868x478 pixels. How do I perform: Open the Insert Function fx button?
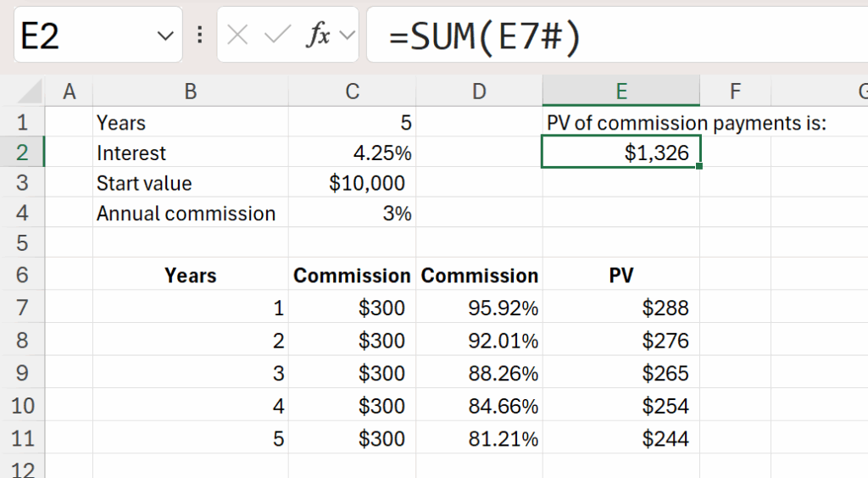click(319, 36)
